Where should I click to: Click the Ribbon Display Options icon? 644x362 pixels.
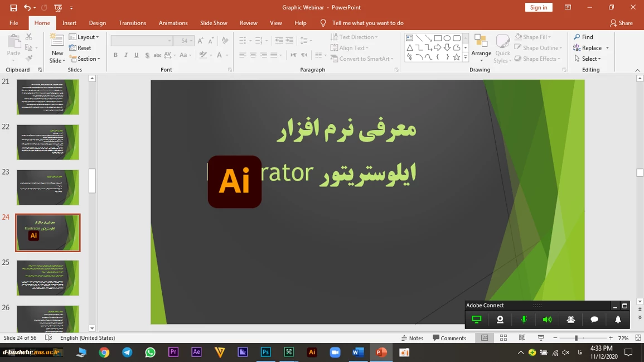pyautogui.click(x=568, y=7)
